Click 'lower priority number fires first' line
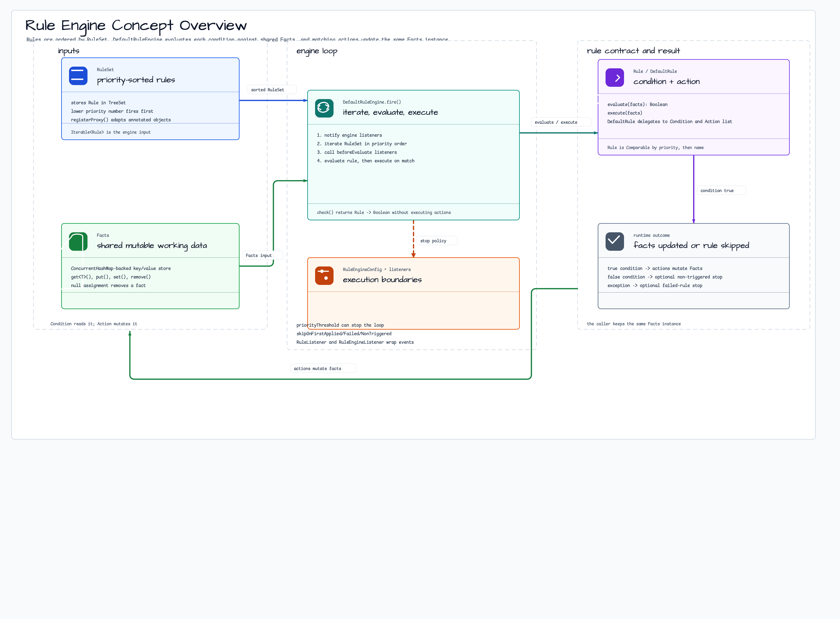This screenshot has width=840, height=619. (x=112, y=111)
